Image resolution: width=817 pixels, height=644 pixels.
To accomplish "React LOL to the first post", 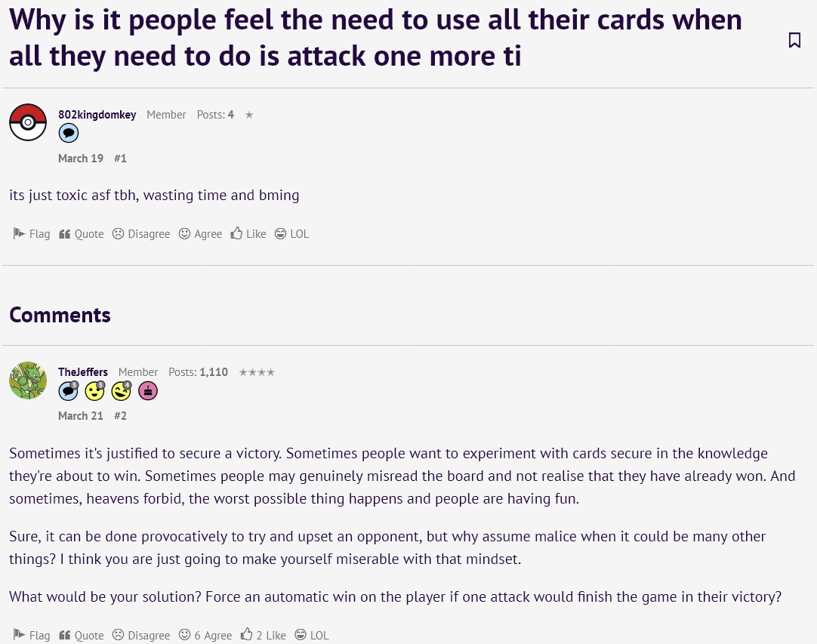I will (291, 234).
